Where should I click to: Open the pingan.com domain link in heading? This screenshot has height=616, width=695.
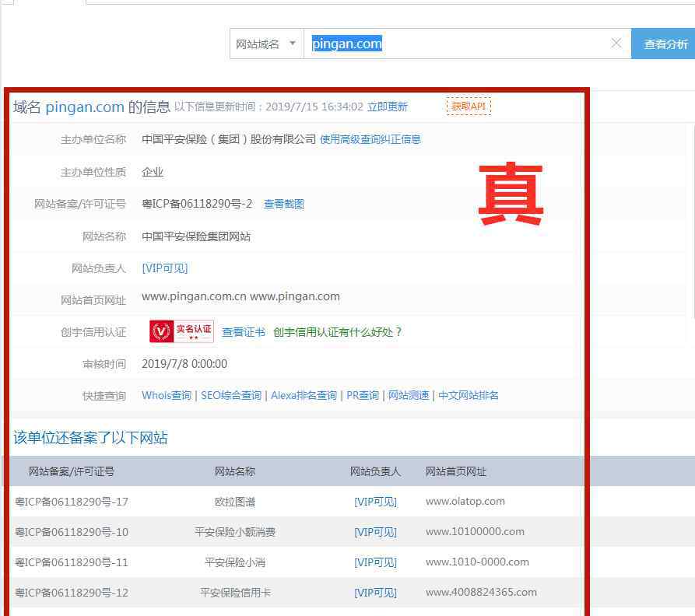point(85,107)
